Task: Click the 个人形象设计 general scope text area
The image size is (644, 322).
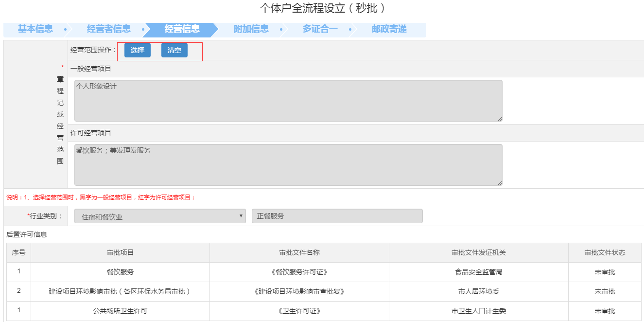Action: click(288, 100)
